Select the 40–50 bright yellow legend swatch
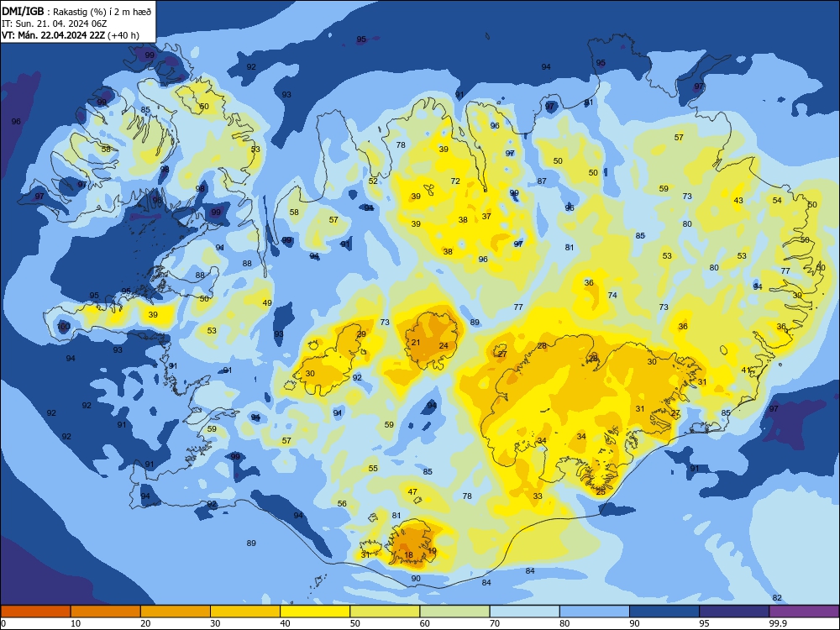 pos(315,612)
